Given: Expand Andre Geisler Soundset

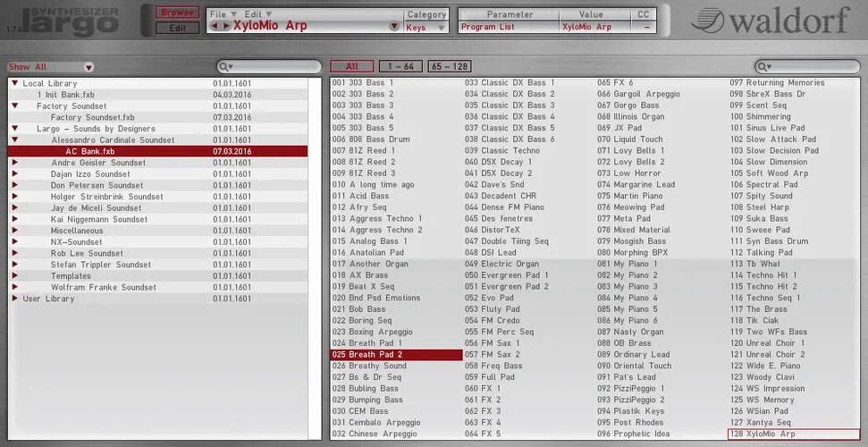Looking at the screenshot, I should (x=15, y=163).
